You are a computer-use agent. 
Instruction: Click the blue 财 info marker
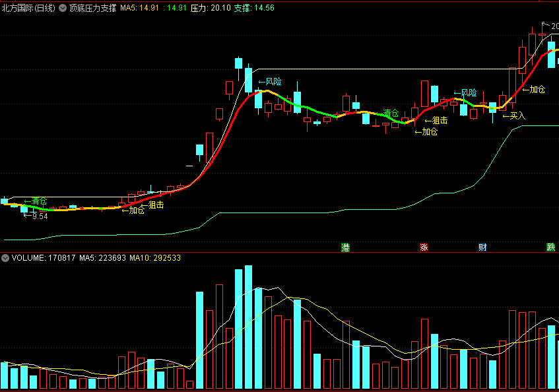[482, 247]
